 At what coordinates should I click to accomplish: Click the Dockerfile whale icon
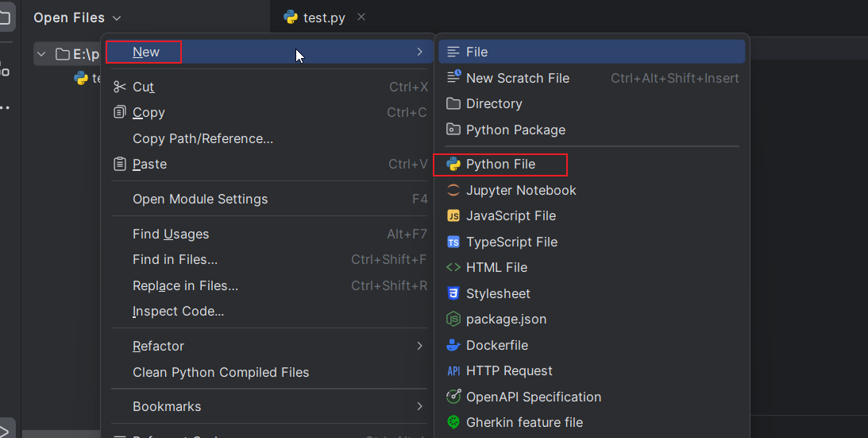coord(453,345)
